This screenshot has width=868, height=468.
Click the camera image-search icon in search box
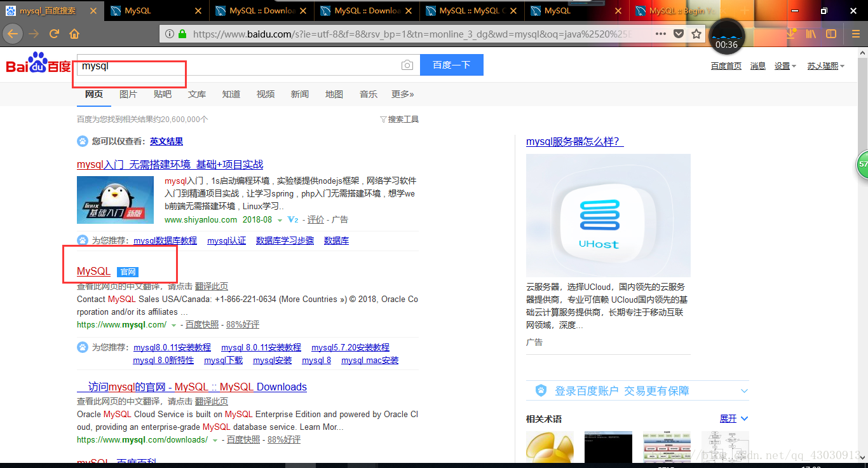click(x=407, y=65)
